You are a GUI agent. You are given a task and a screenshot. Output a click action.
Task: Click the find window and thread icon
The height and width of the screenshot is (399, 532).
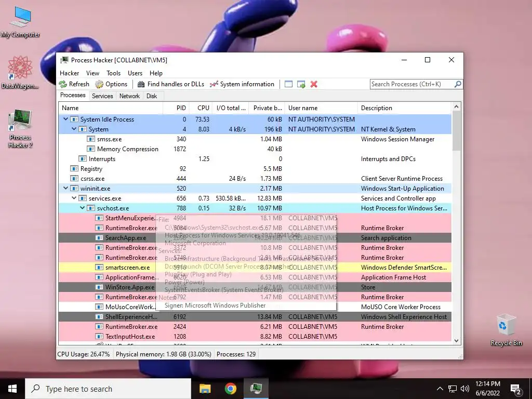301,84
